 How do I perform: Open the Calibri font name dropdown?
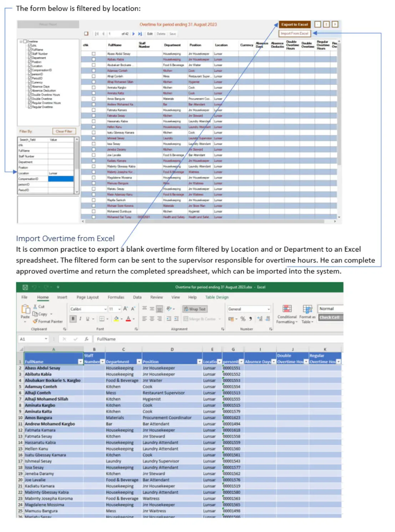[x=105, y=309]
